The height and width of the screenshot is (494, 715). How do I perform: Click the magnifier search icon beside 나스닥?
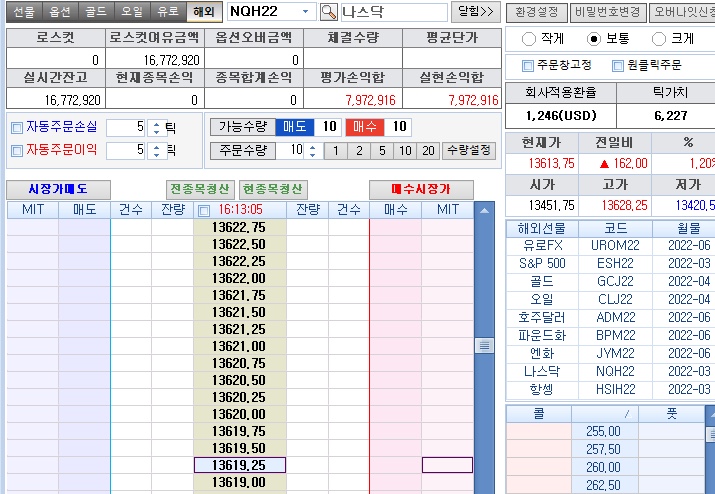tap(329, 12)
